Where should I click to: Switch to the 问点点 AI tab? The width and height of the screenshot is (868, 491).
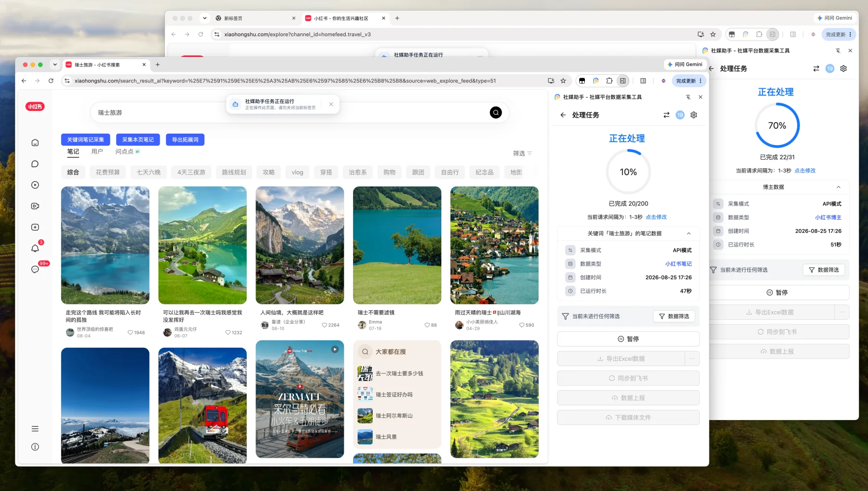click(127, 151)
